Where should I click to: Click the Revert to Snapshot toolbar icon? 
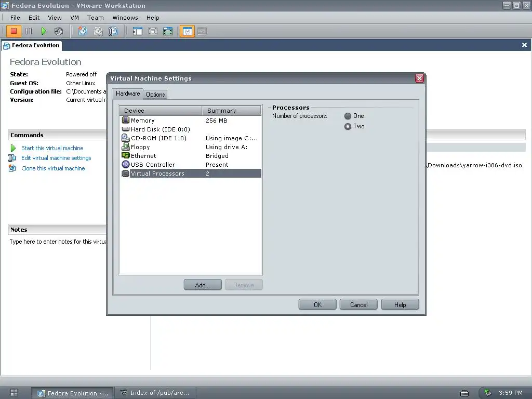pyautogui.click(x=98, y=31)
